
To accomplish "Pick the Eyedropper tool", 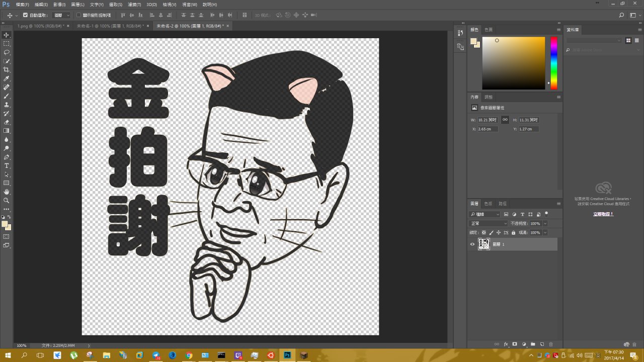I will 7,79.
